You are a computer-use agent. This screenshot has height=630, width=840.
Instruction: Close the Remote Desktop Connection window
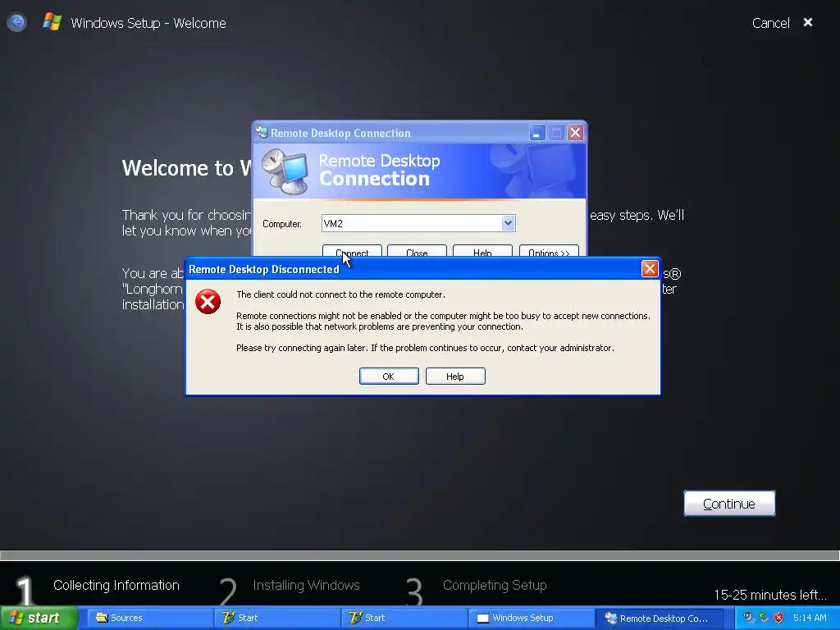575,132
